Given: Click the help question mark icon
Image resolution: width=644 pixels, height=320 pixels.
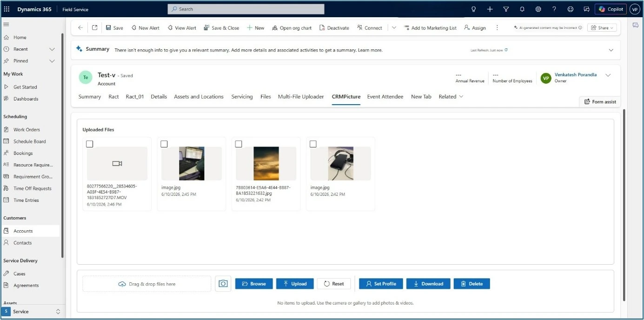Looking at the screenshot, I should click(554, 9).
